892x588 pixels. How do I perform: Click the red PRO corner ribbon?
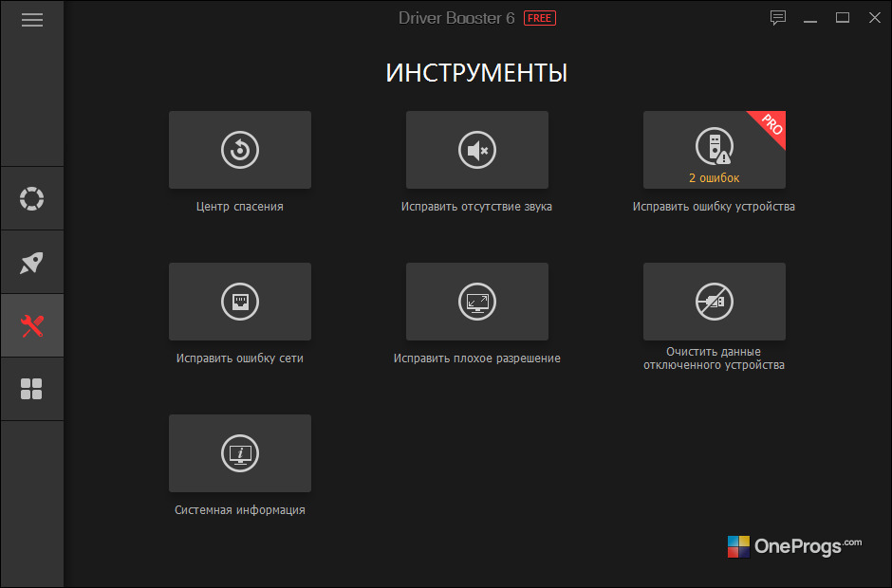pyautogui.click(x=771, y=125)
